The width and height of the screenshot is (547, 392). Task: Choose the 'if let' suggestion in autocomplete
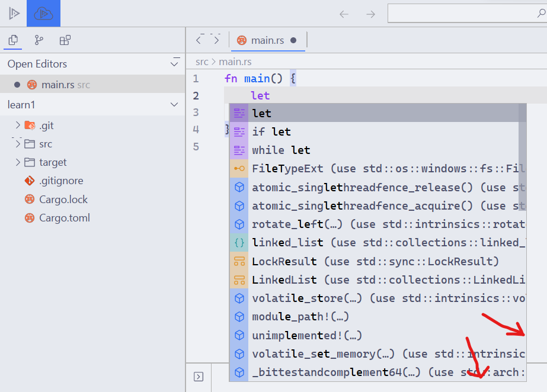273,131
